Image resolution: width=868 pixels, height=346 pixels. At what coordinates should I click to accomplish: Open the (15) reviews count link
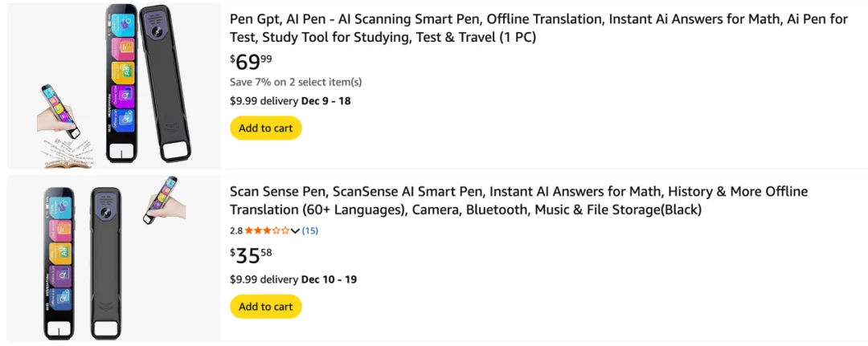pyautogui.click(x=310, y=230)
